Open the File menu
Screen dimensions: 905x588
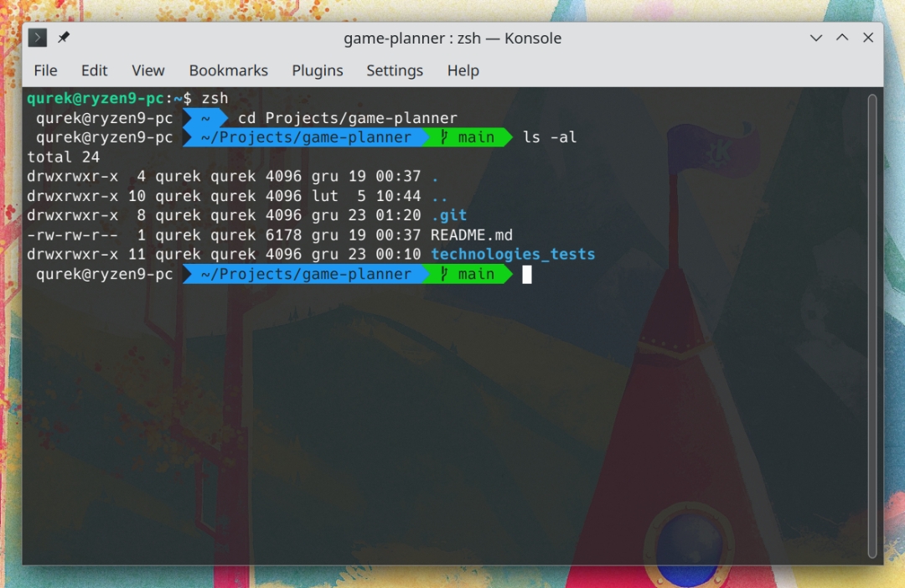click(x=45, y=70)
